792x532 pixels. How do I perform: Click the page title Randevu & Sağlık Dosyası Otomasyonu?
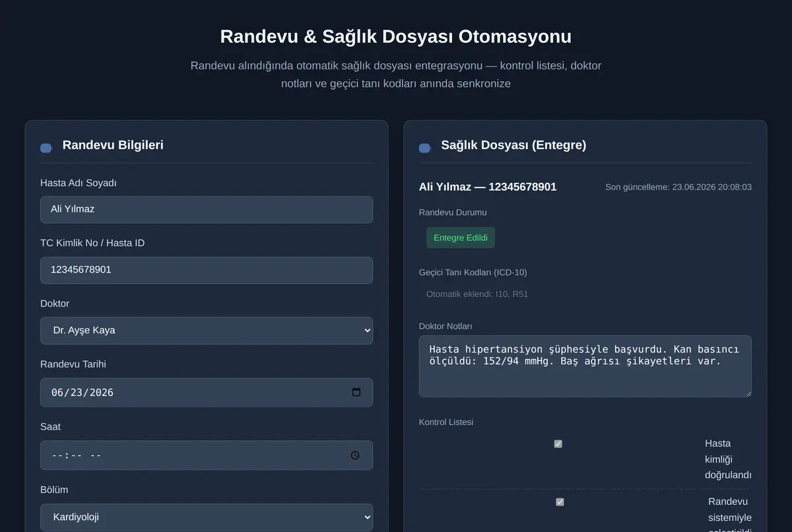point(396,36)
